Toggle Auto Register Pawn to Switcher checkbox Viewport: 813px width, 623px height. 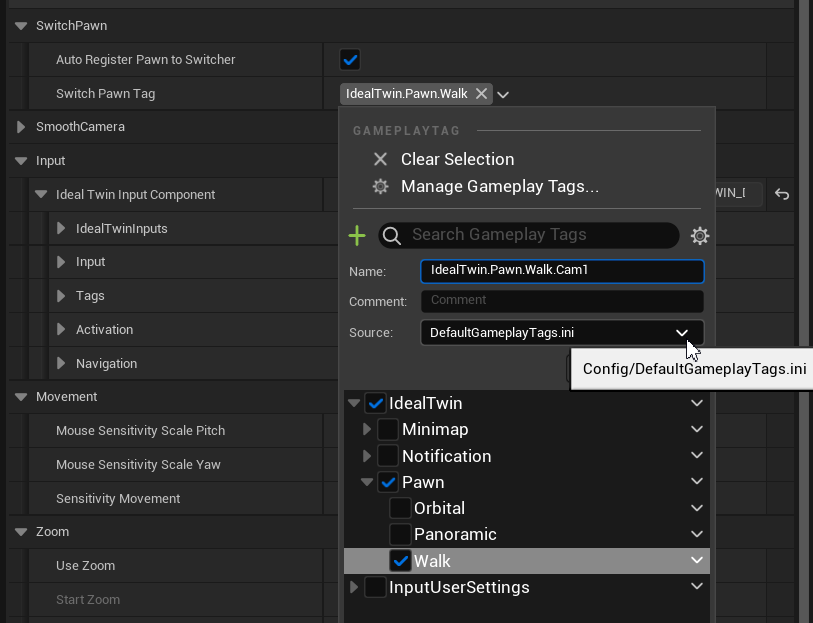click(x=350, y=60)
